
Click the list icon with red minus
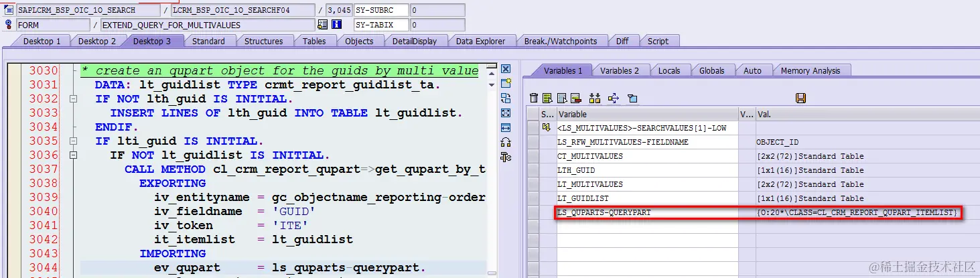(575, 98)
